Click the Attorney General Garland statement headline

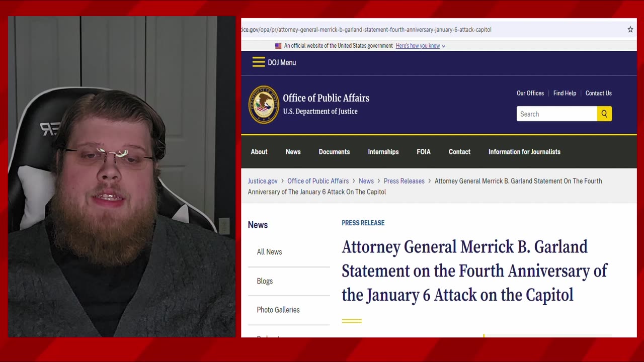point(474,270)
